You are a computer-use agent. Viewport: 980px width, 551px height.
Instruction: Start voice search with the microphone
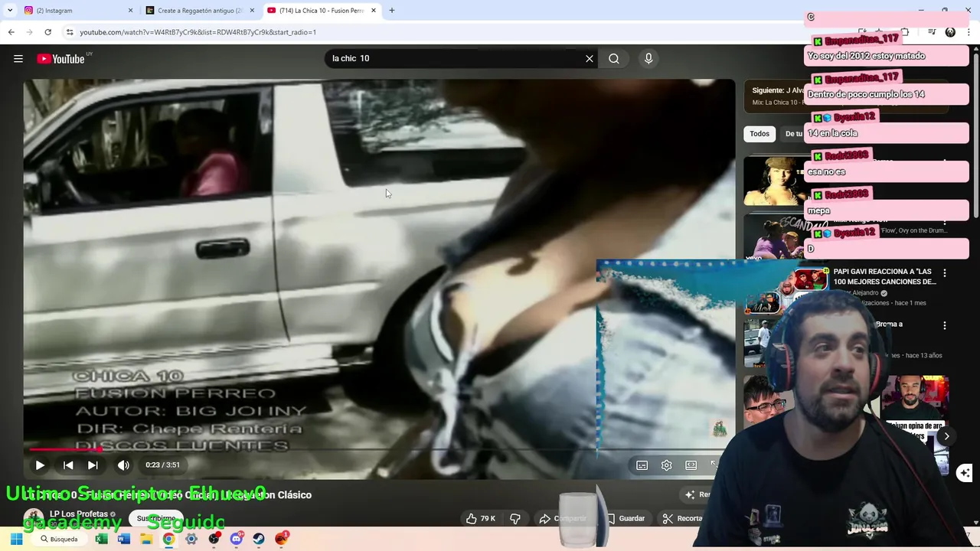[x=648, y=59]
